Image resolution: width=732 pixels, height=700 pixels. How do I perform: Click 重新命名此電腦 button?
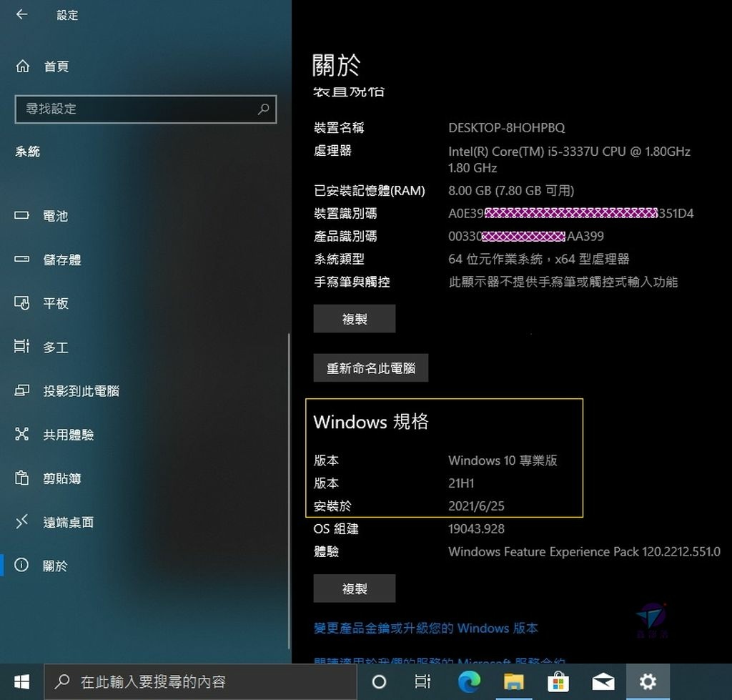(371, 368)
